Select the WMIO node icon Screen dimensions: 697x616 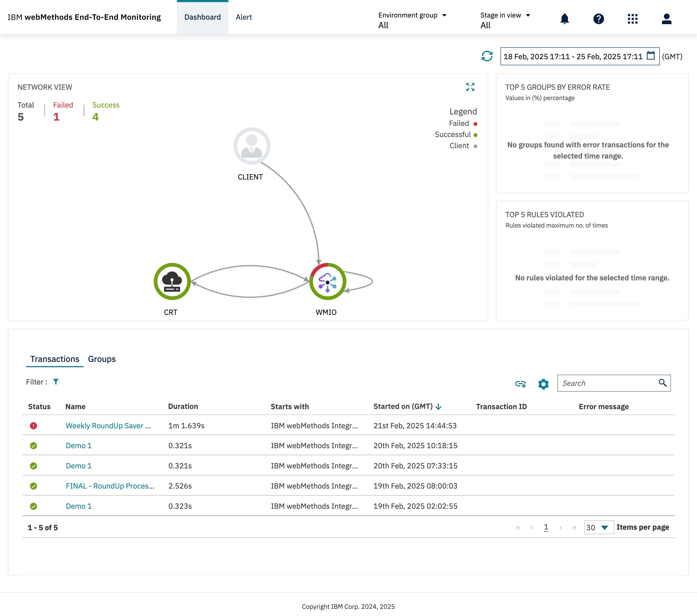coord(328,281)
